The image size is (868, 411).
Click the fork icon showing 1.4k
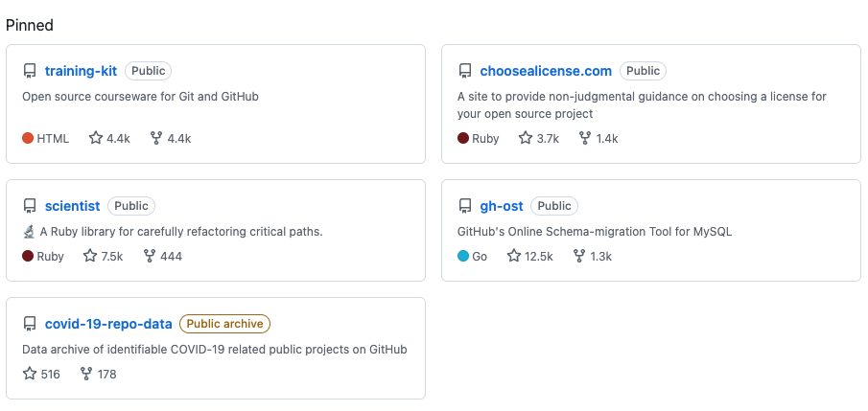(x=584, y=138)
